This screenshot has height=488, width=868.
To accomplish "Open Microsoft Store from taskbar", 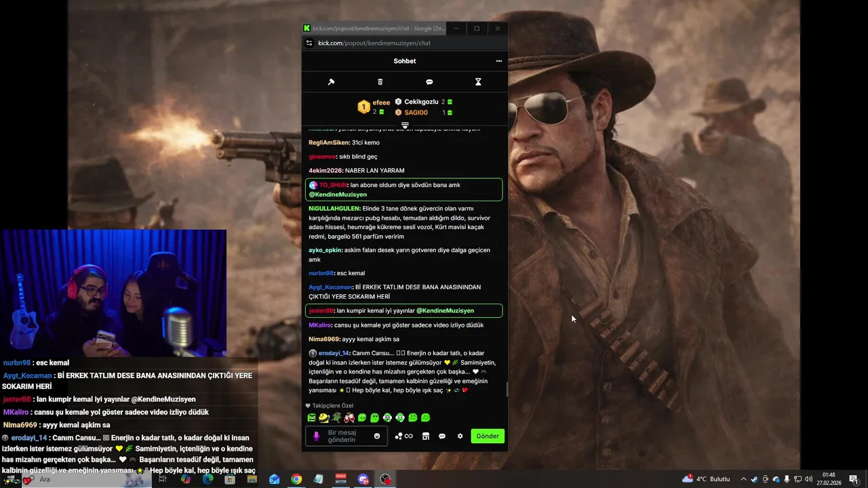I will [230, 479].
